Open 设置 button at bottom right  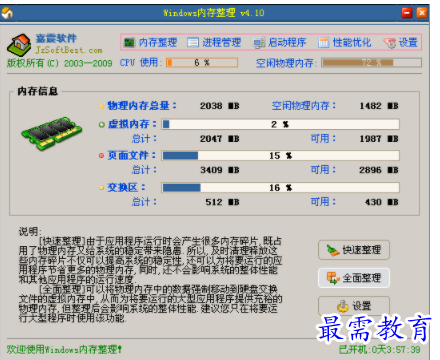click(x=354, y=305)
